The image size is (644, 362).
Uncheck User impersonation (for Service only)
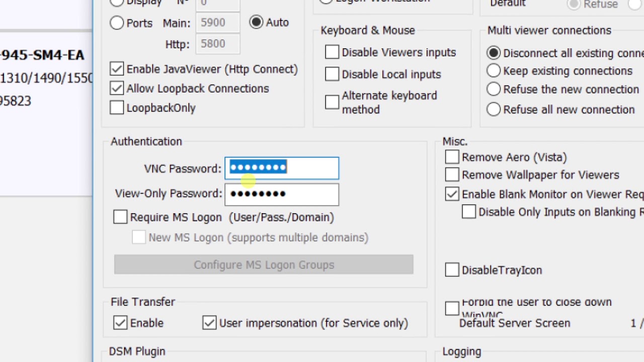pyautogui.click(x=209, y=323)
